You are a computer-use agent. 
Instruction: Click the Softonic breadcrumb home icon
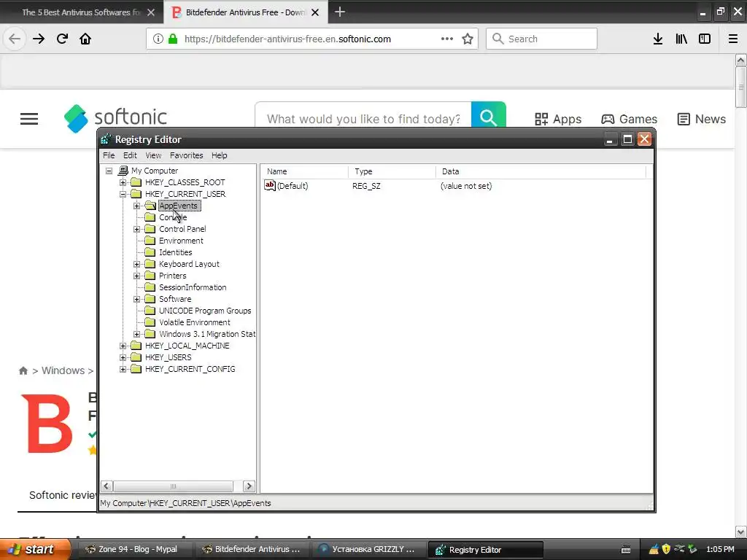click(23, 370)
